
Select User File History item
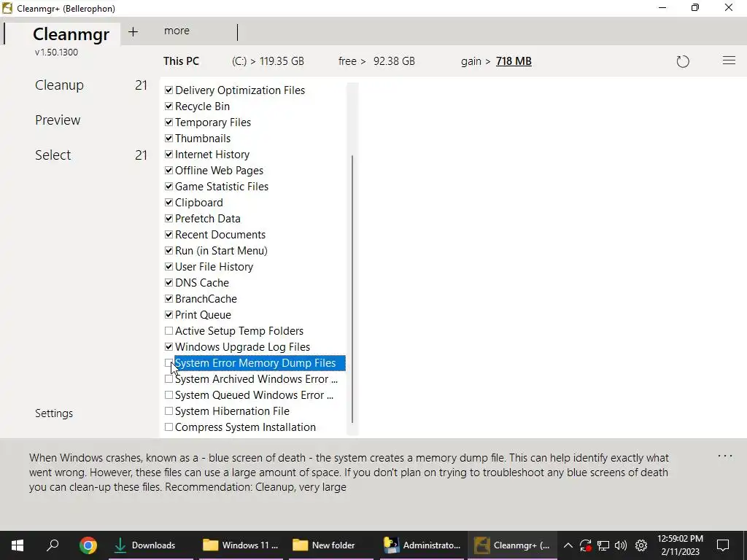(214, 267)
